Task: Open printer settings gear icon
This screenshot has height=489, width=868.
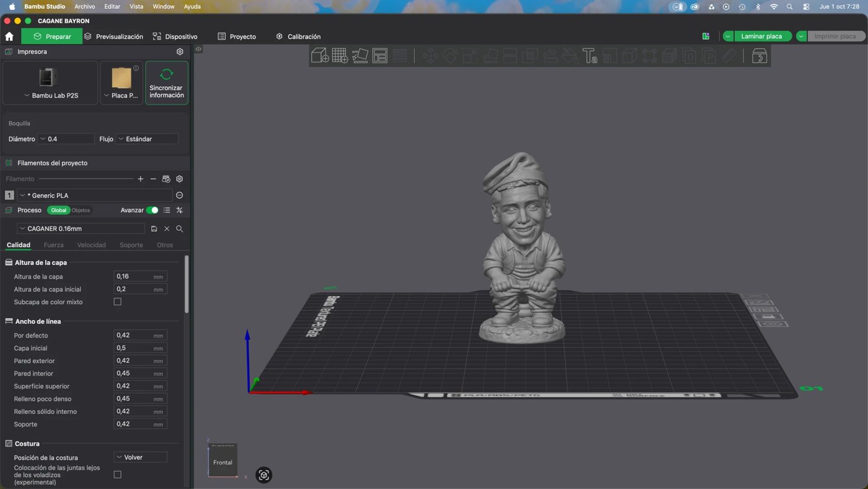Action: 180,52
